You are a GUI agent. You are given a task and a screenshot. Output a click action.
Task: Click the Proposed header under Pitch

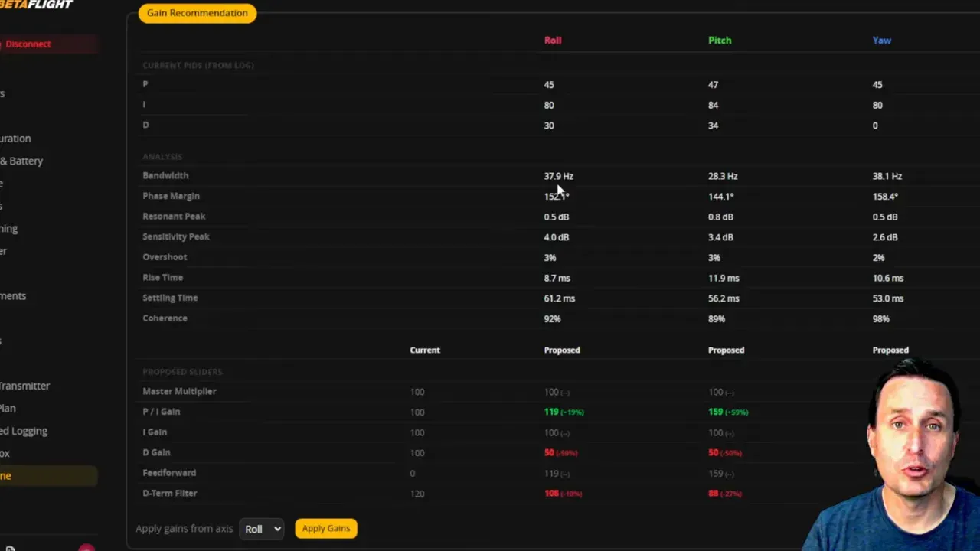726,350
